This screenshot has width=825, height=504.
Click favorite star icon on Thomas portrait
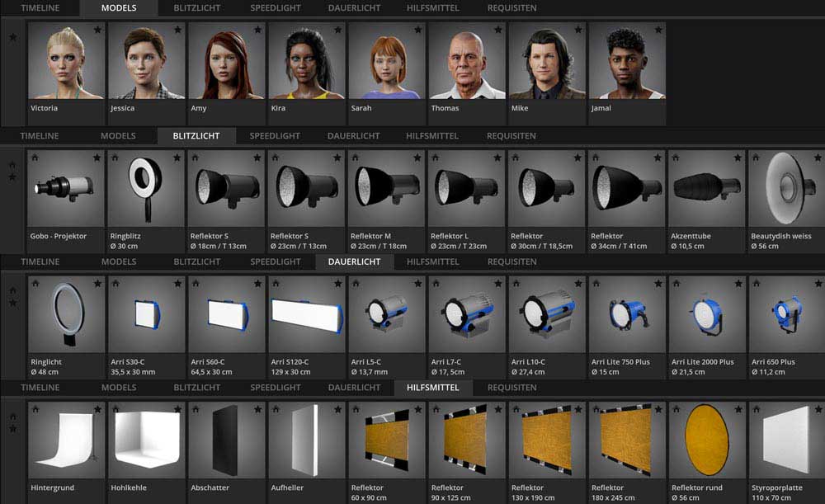(x=497, y=30)
